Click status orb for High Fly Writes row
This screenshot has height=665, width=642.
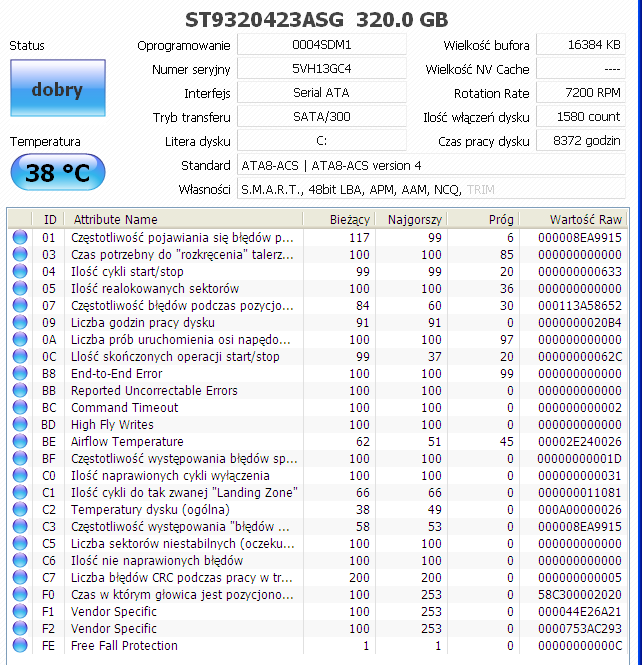(x=20, y=424)
